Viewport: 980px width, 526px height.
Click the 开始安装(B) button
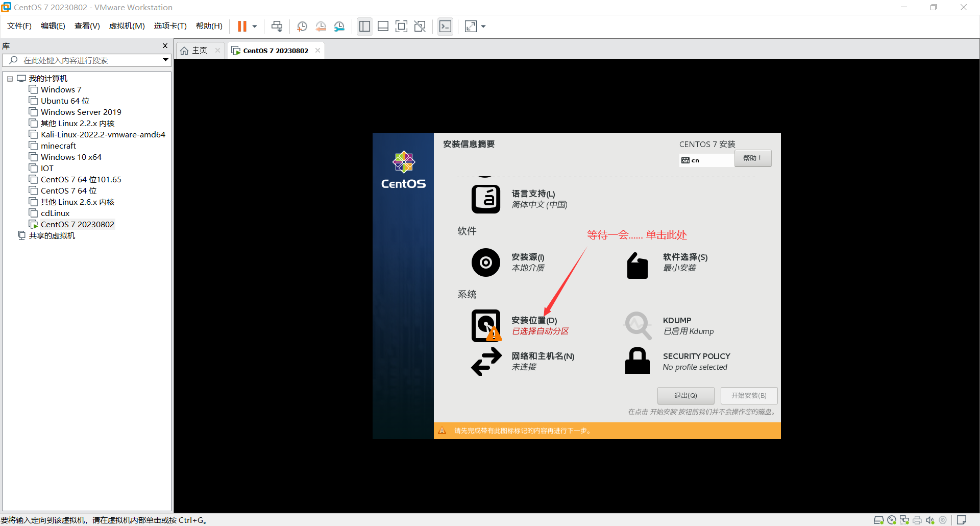tap(749, 396)
